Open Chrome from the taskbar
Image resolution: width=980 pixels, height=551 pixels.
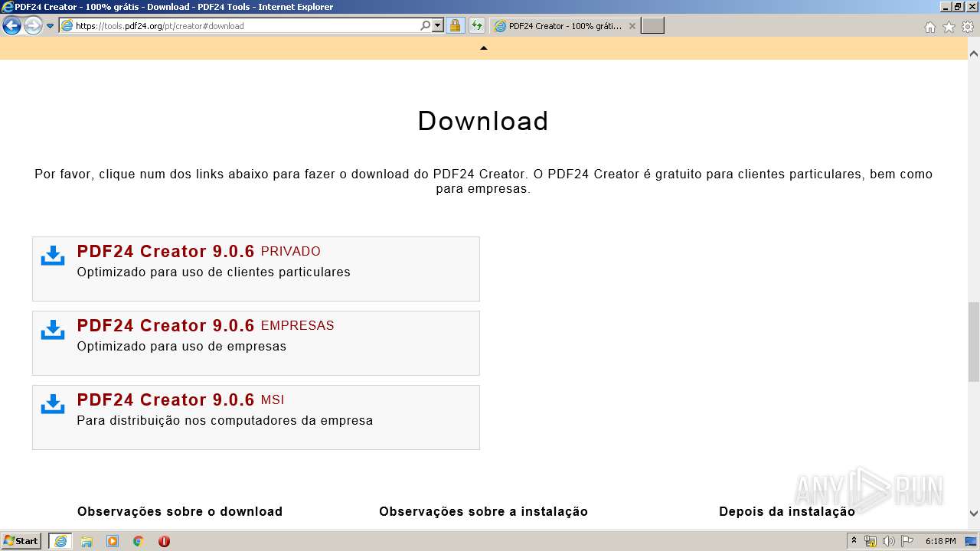pyautogui.click(x=138, y=541)
